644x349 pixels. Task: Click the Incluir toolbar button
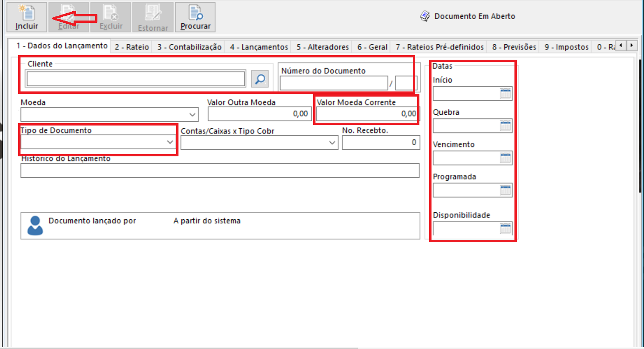coord(27,17)
